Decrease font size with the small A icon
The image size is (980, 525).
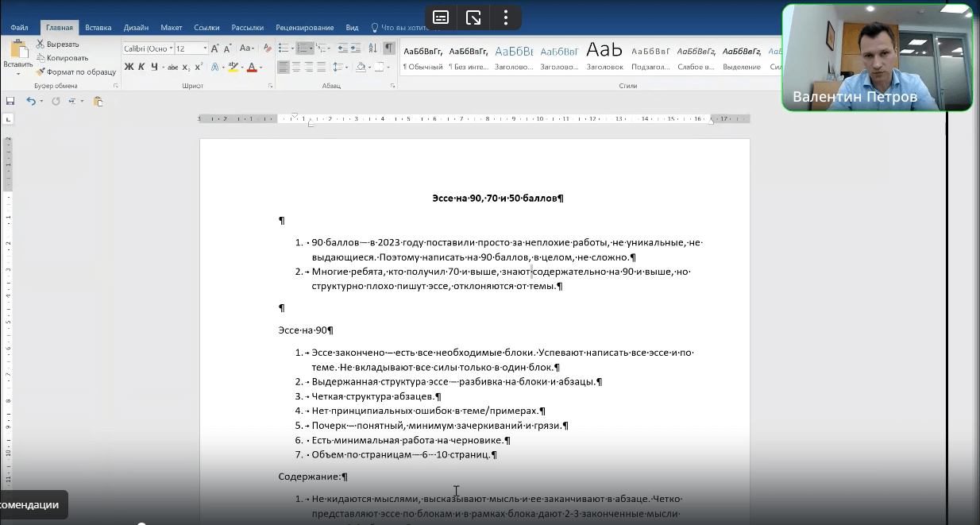(x=229, y=48)
